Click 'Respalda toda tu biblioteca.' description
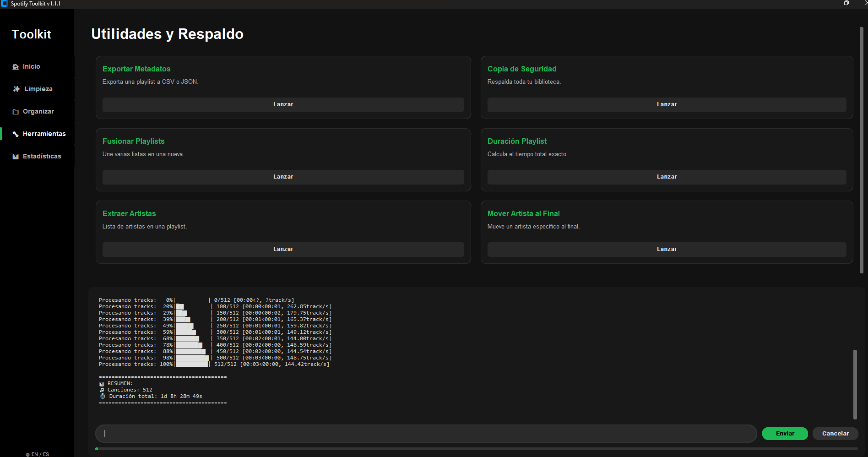The image size is (868, 457). tap(524, 82)
